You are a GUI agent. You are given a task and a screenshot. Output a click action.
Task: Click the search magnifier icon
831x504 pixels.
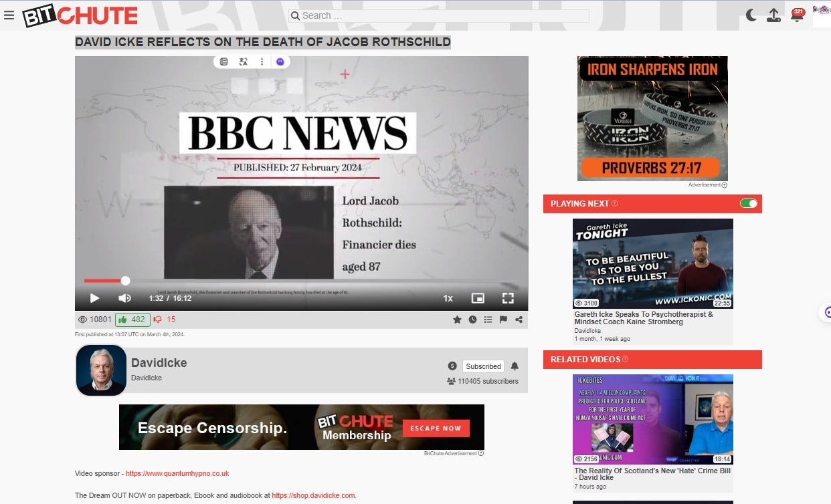[295, 15]
